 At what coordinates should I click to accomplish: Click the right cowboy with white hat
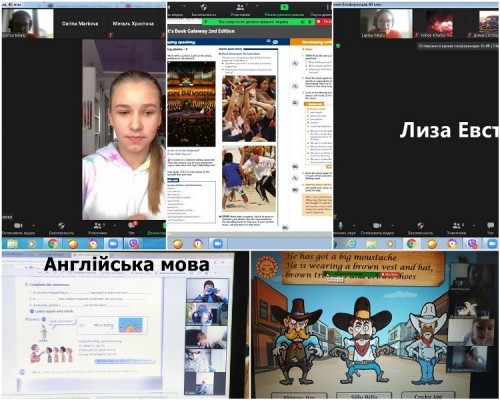[428, 342]
